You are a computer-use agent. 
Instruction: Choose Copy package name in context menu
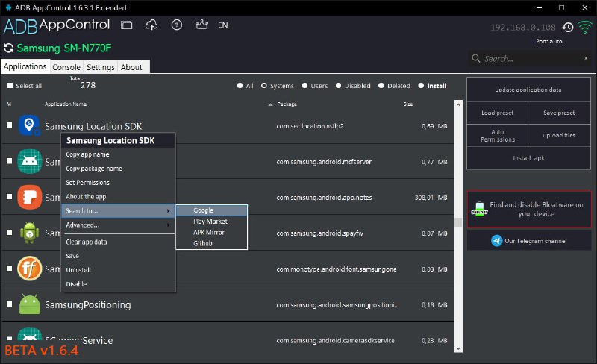coord(118,169)
